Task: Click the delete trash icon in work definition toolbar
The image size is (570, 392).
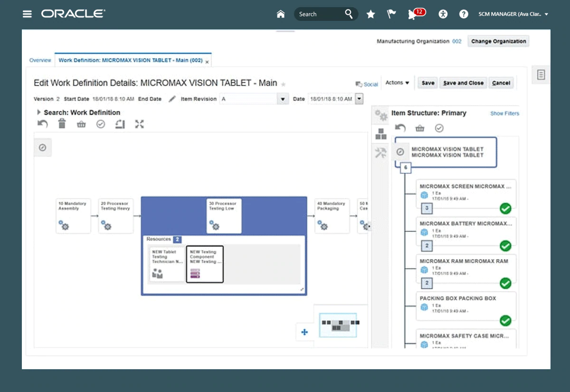Action: [62, 124]
